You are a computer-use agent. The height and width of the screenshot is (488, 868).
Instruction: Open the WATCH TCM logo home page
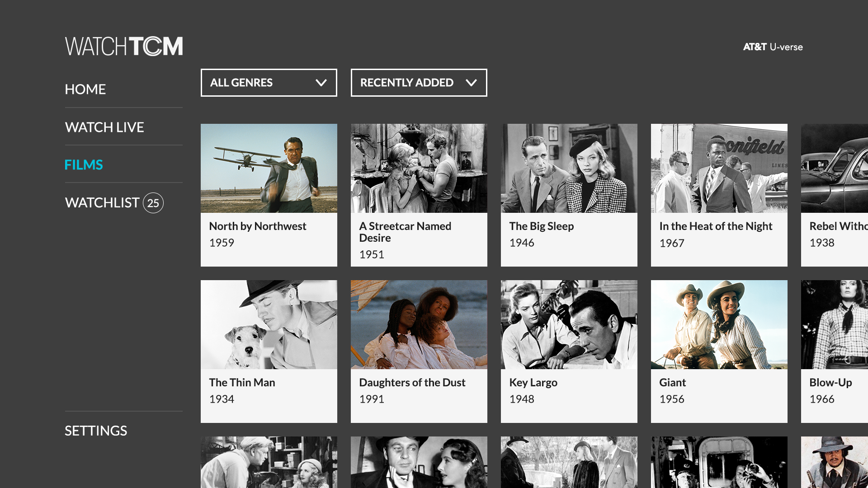[124, 46]
